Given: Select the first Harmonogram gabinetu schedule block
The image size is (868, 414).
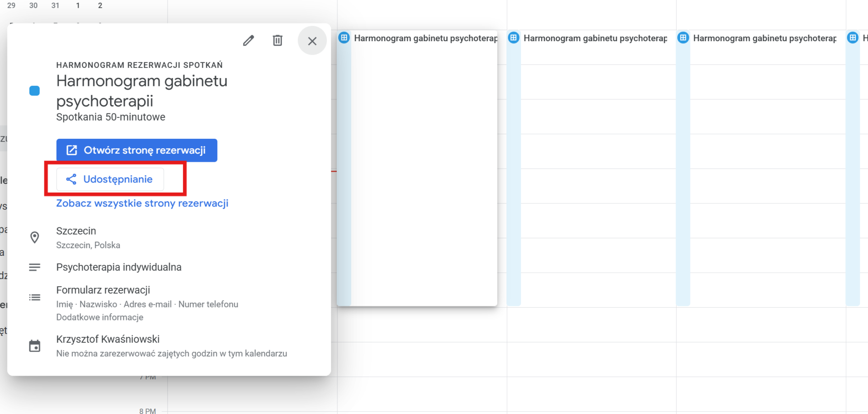Looking at the screenshot, I should tap(417, 168).
